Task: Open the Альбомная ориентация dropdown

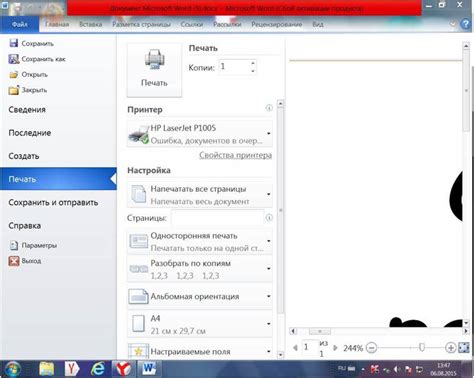Action: click(200, 297)
